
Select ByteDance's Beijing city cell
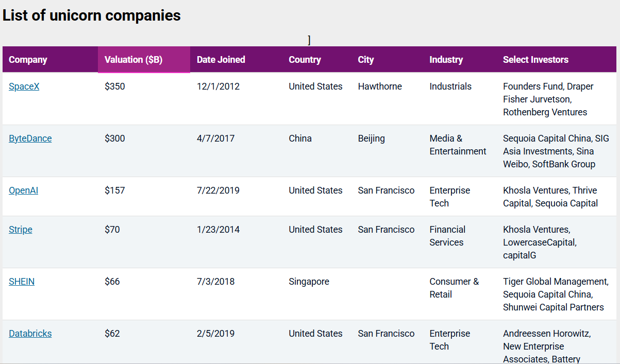(x=371, y=138)
